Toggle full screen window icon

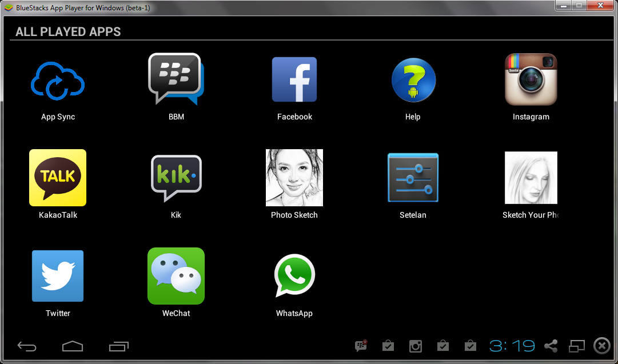pyautogui.click(x=577, y=346)
